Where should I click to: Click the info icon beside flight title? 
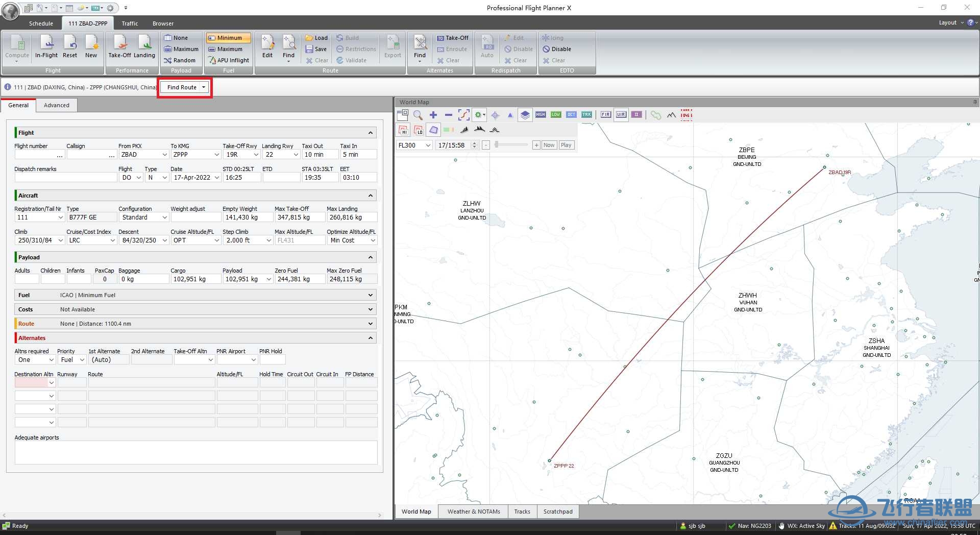[x=8, y=87]
